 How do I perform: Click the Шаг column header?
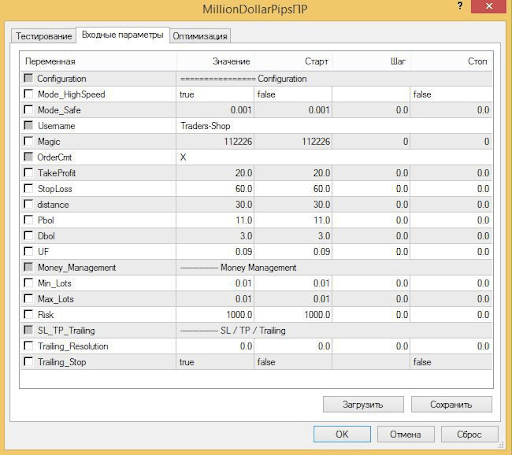click(371, 61)
